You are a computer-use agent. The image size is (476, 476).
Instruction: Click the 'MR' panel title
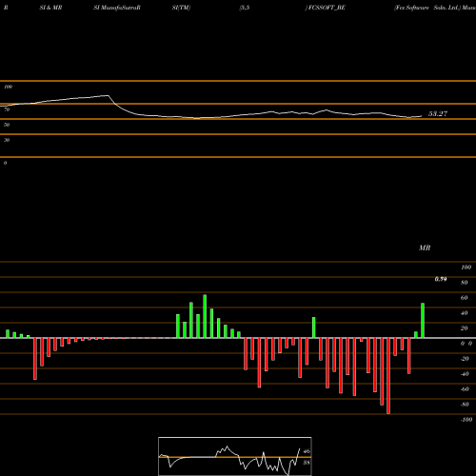pyautogui.click(x=425, y=248)
